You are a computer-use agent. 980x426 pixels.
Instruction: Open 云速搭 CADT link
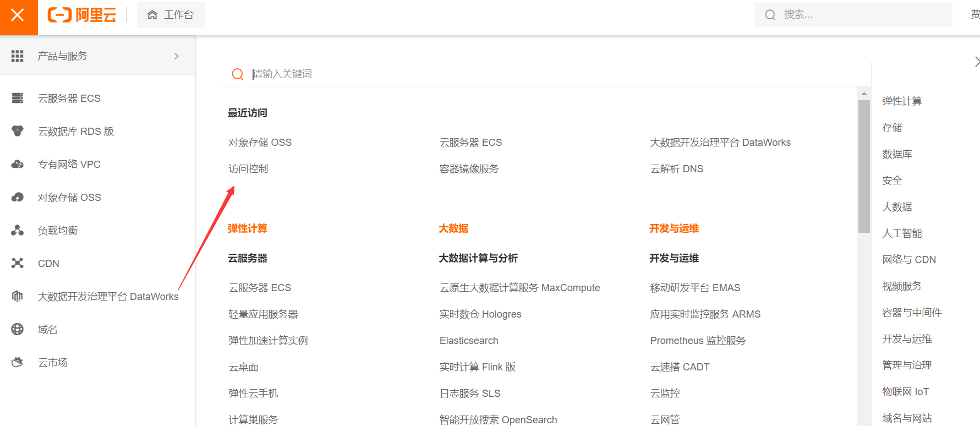(x=680, y=367)
